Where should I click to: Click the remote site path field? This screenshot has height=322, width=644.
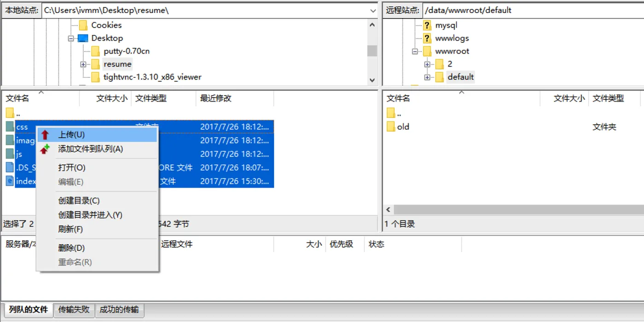[x=533, y=10]
